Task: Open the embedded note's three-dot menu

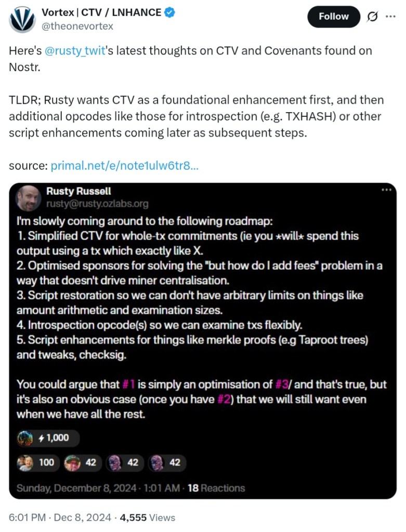Action: coord(386,190)
